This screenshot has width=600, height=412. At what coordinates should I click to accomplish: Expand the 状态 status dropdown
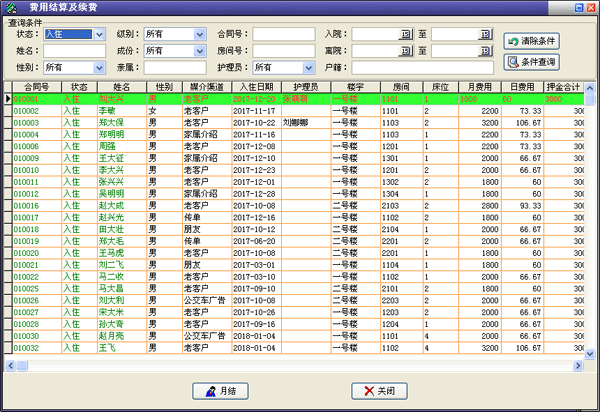[98, 34]
